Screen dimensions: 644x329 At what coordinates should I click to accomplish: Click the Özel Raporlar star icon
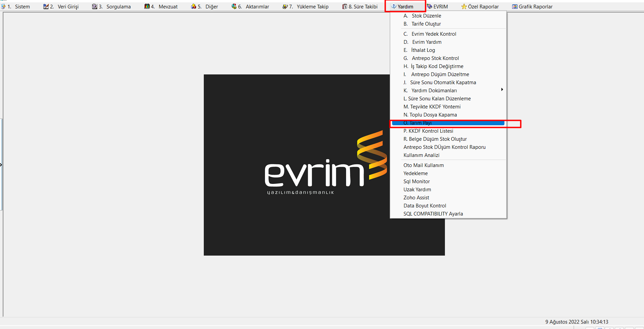(464, 6)
